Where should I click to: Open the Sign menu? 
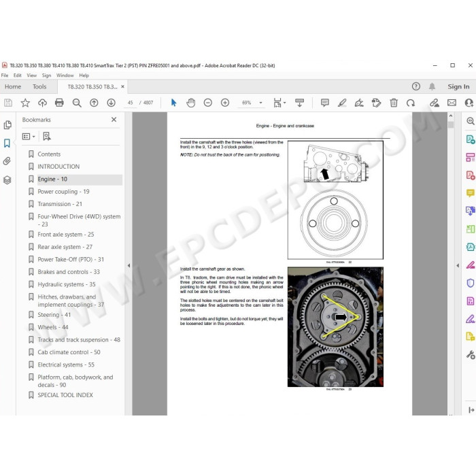coord(46,75)
